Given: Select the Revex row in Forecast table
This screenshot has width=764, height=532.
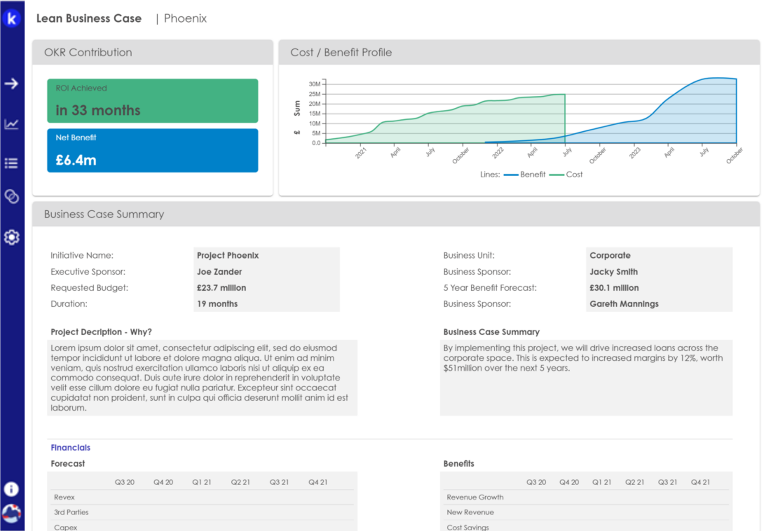Looking at the screenshot, I should [x=203, y=498].
